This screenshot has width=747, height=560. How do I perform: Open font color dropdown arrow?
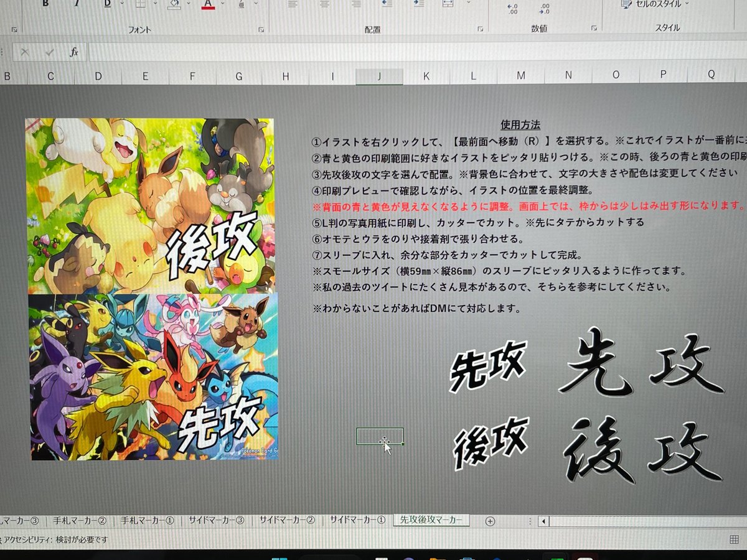[x=222, y=4]
